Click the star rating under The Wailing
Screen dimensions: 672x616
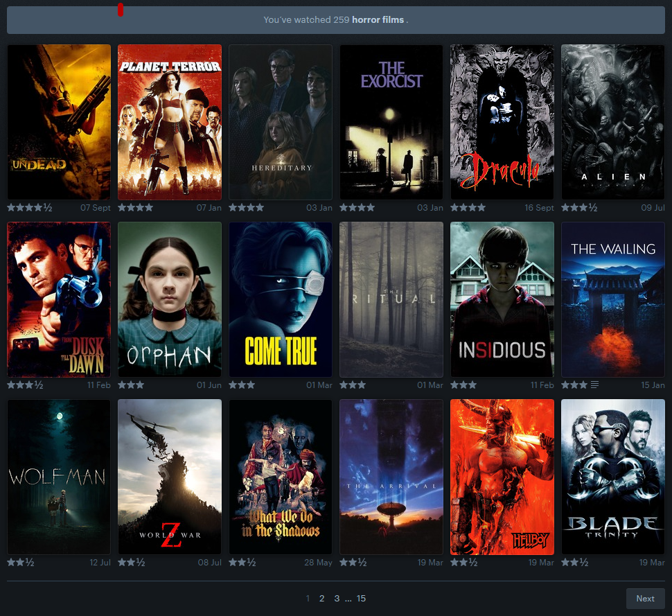click(574, 385)
